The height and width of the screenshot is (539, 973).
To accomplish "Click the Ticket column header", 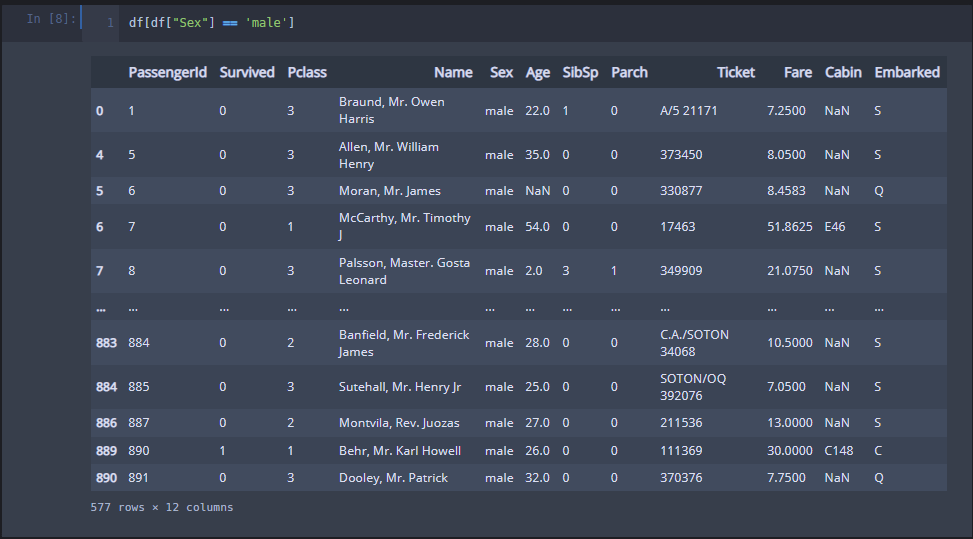I will point(736,73).
